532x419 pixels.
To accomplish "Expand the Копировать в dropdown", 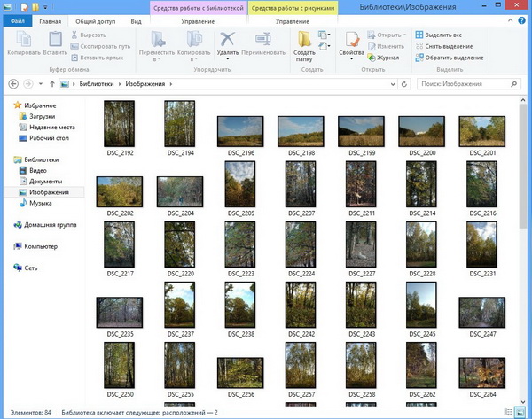I will coord(193,62).
